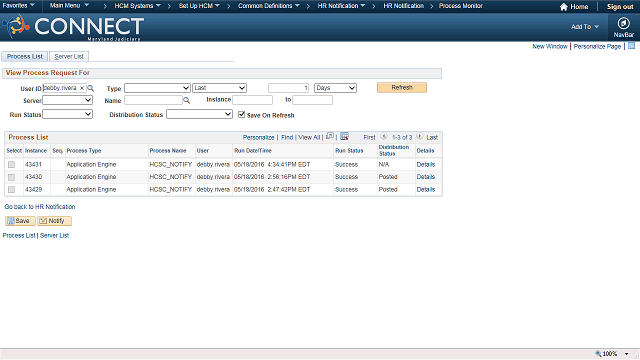640x360 pixels.
Task: Open the Type dropdown
Action: click(x=157, y=88)
